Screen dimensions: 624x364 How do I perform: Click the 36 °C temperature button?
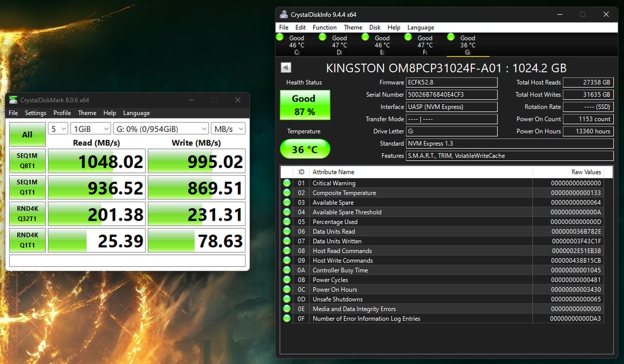point(305,149)
